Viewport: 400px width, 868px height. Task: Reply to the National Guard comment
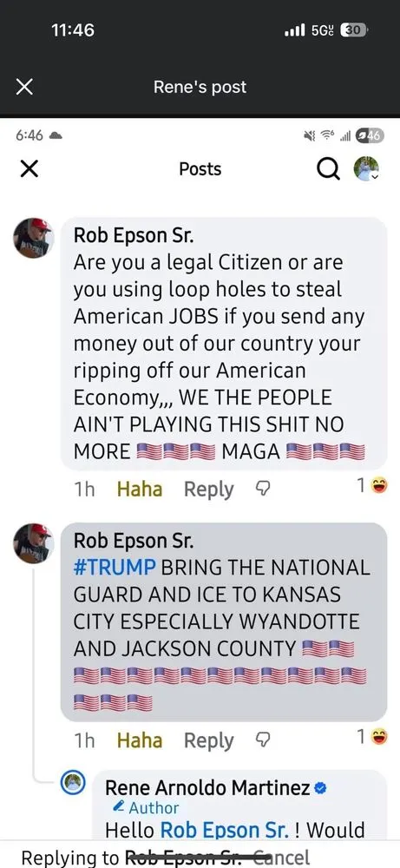(208, 740)
